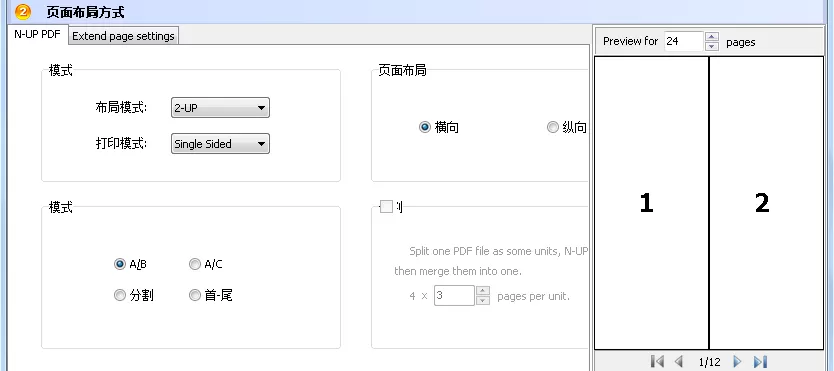Switch to the N-UP PDF tab
Screen dimensions: 834x371
tap(37, 35)
